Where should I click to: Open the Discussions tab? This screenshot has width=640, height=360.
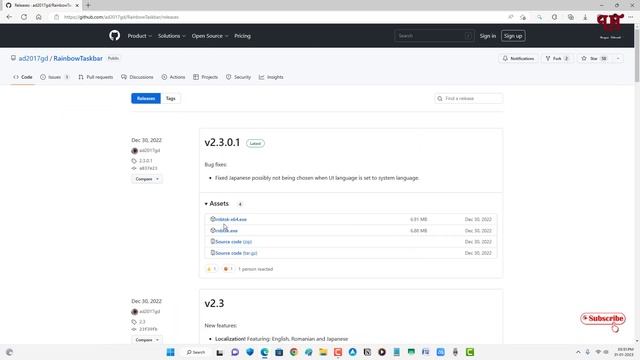137,77
